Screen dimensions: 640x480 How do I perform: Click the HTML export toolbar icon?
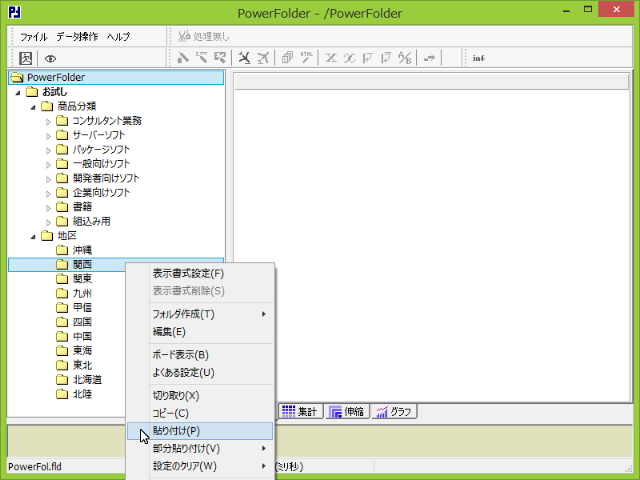pos(307,58)
